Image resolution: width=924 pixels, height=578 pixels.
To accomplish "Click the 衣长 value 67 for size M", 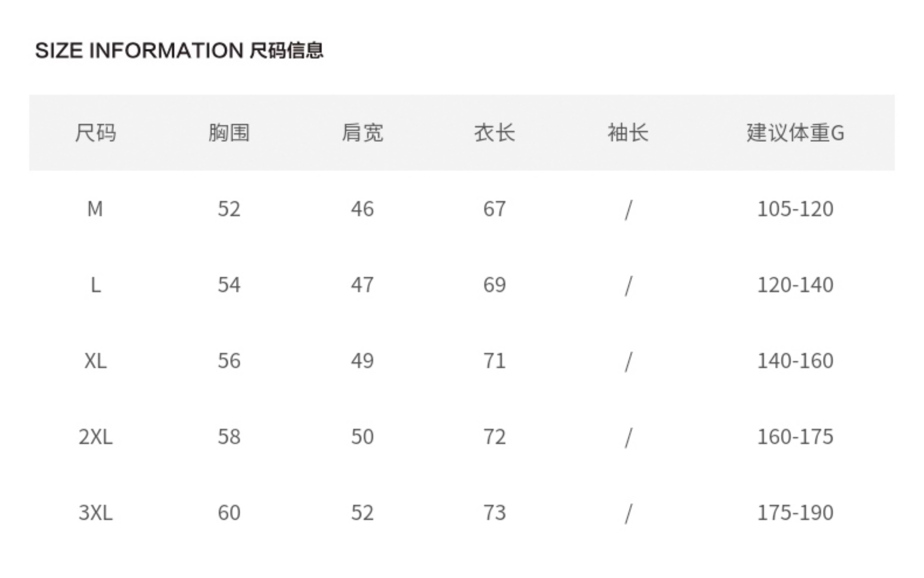I will click(x=494, y=209).
